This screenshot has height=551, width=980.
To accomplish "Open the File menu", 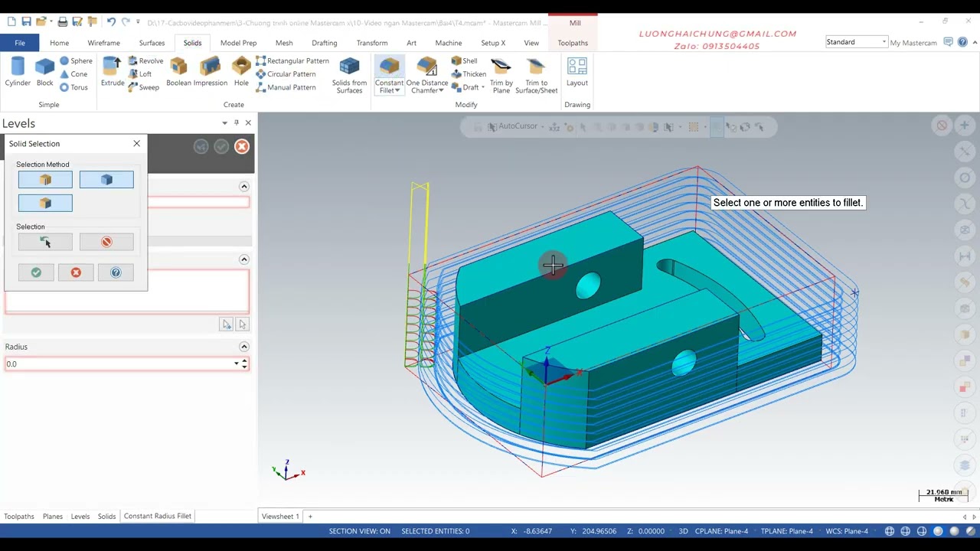I will [x=20, y=43].
